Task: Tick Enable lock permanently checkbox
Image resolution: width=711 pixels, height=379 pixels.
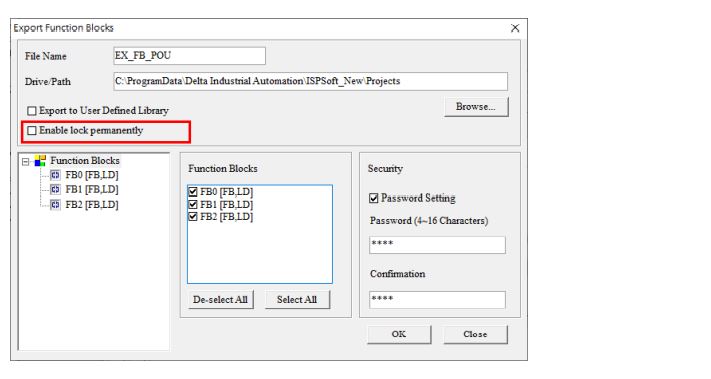Action: (32, 131)
